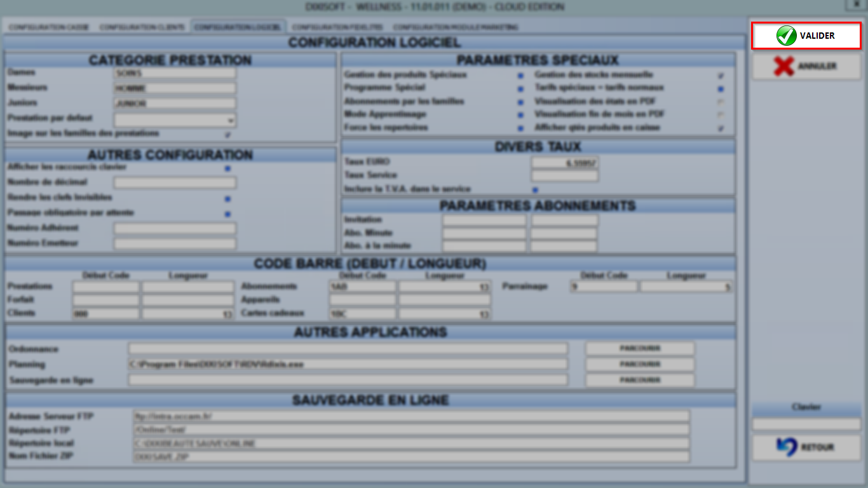
Task: Click the Dames category field
Action: point(175,73)
